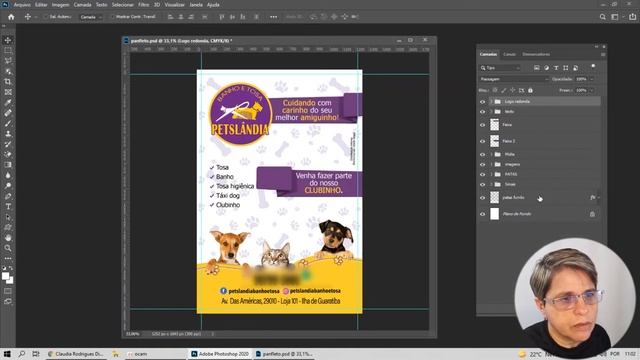
Task: Hide the PATAS layer group
Action: click(482, 174)
